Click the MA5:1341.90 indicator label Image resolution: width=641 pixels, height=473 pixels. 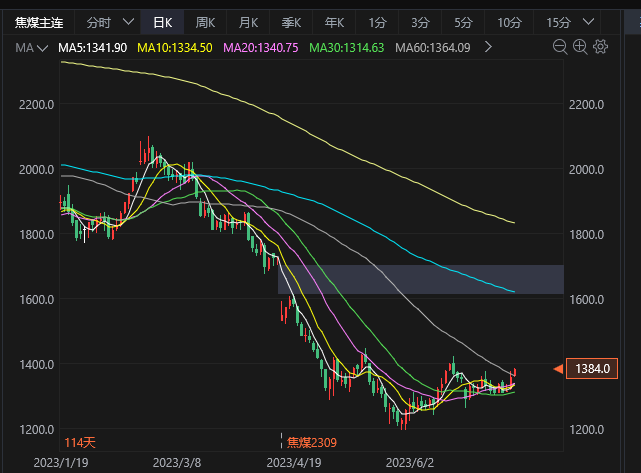[x=93, y=47]
